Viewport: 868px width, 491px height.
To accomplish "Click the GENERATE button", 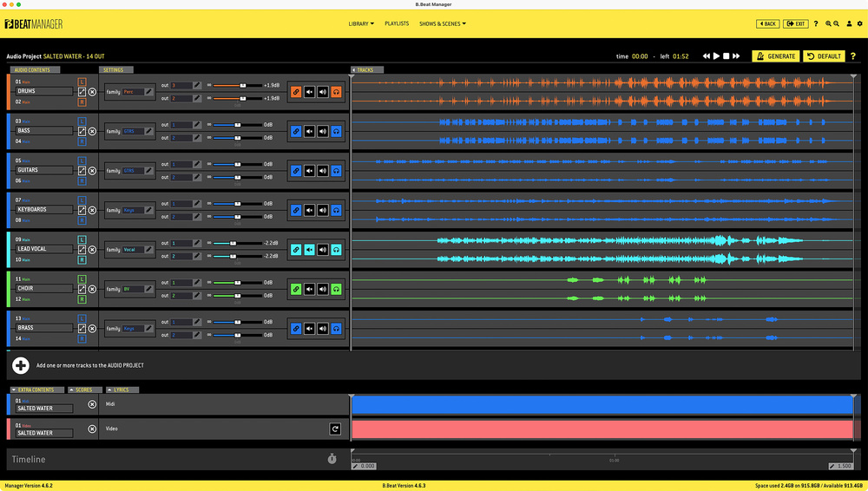I will pos(776,56).
